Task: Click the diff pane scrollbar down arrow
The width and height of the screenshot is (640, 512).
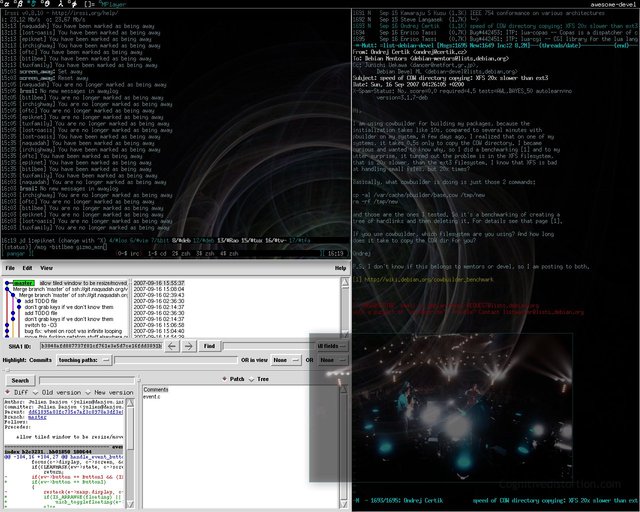Action: [130, 504]
